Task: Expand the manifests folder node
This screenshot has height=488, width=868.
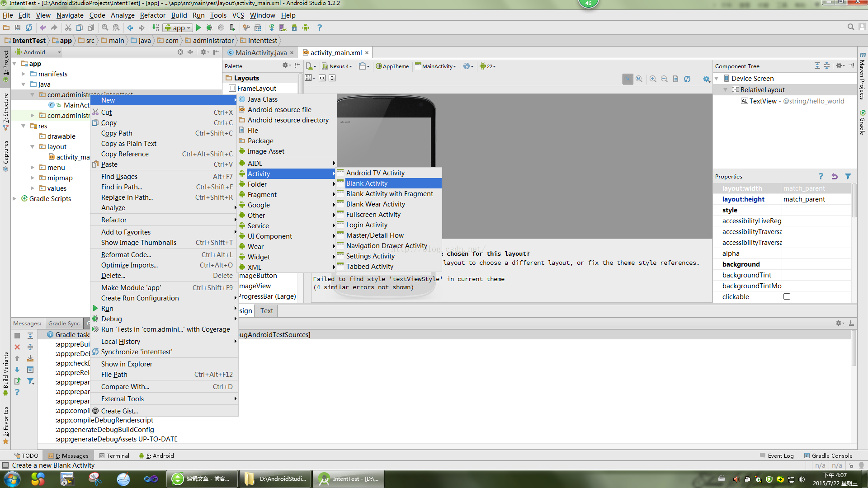Action: 23,74
